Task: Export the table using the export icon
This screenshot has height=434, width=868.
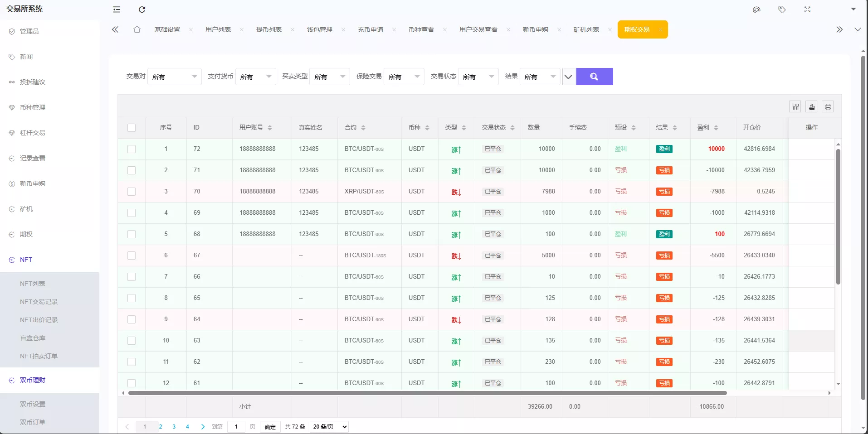Action: [811, 106]
